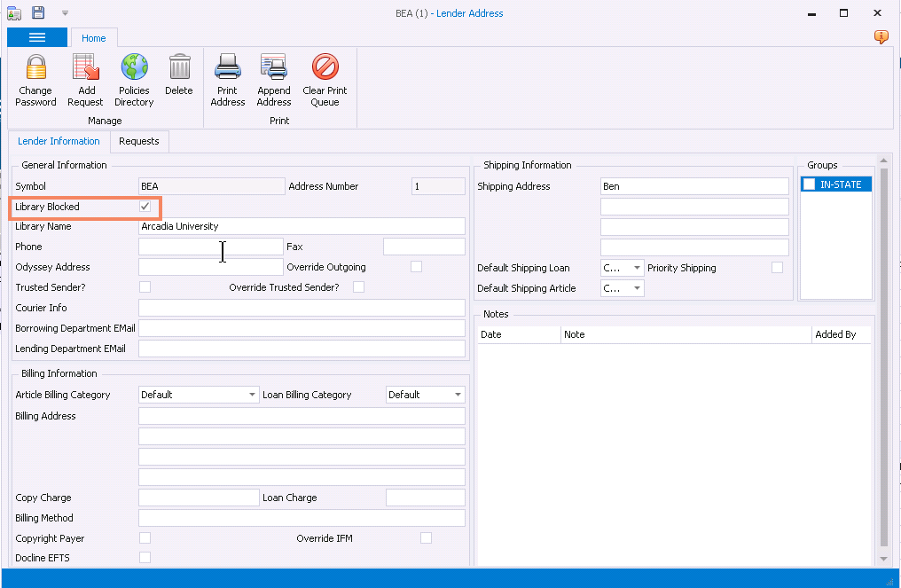The image size is (901, 588).
Task: Click the Clear Print Queue icon
Action: [325, 68]
